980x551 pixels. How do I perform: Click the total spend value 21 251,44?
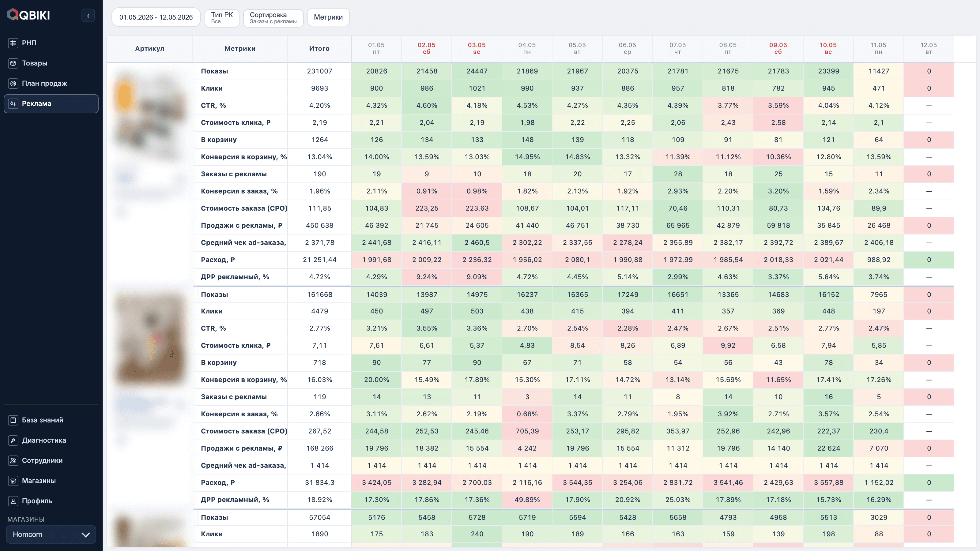pos(319,260)
